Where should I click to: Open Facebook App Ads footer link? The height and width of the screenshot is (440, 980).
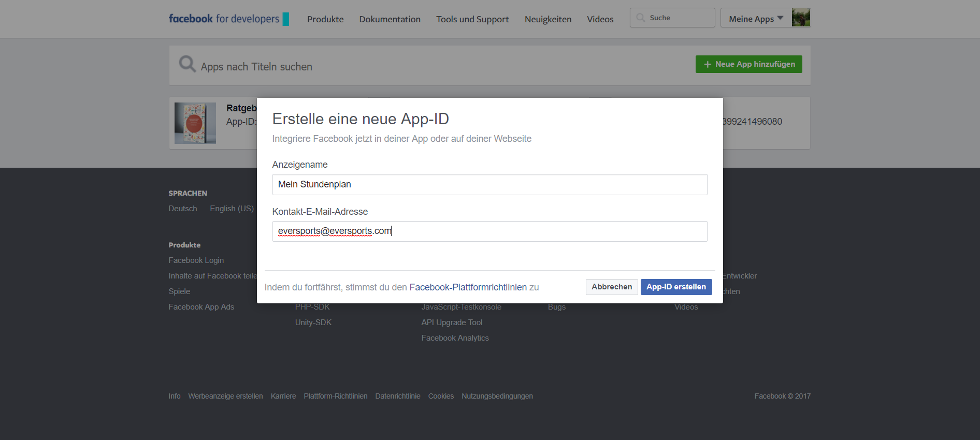click(201, 307)
